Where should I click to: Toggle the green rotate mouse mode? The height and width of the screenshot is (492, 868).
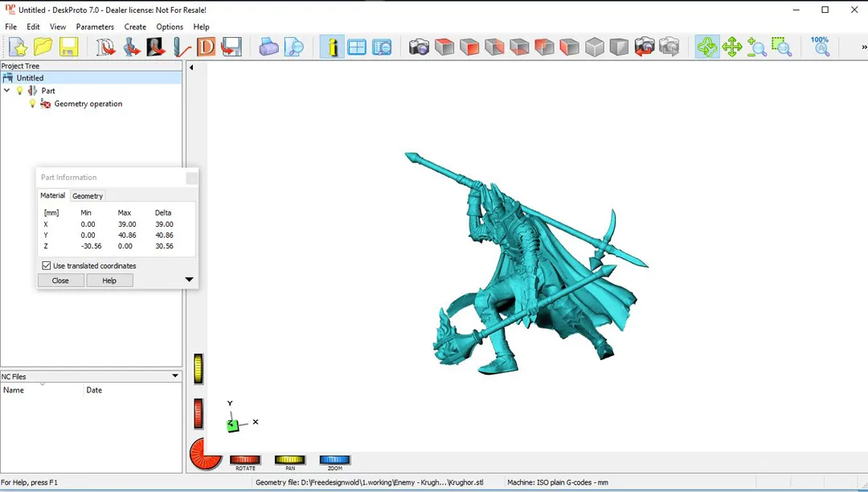point(707,47)
